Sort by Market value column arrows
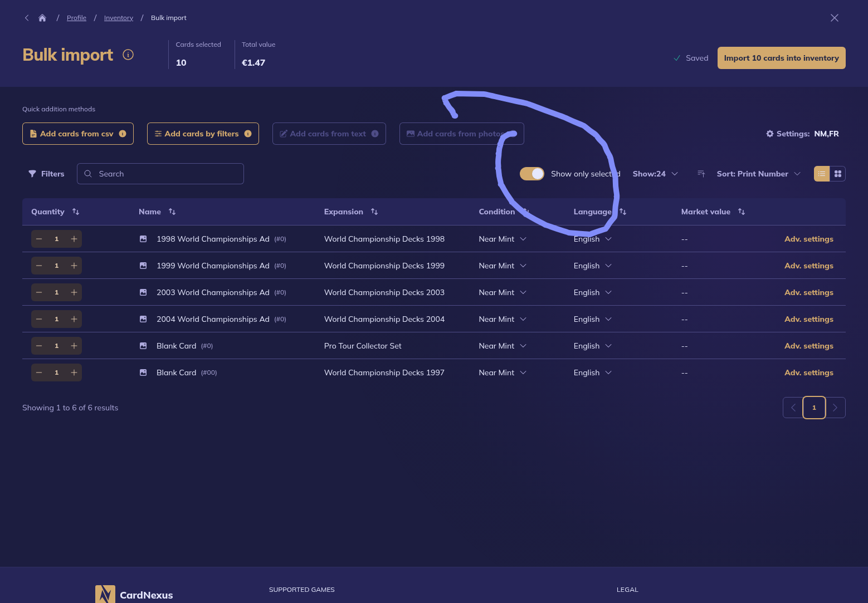The height and width of the screenshot is (603, 868). (741, 212)
